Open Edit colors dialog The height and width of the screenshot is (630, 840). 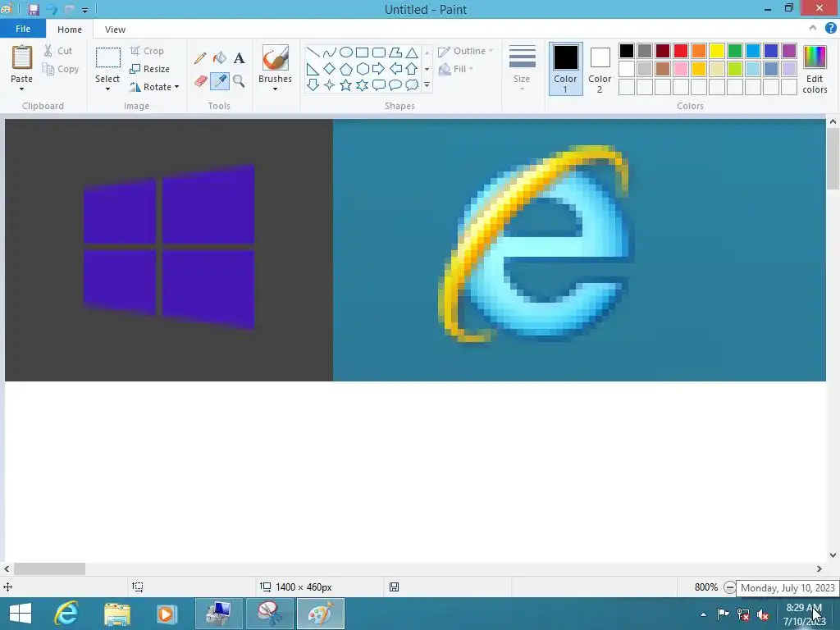pyautogui.click(x=815, y=69)
